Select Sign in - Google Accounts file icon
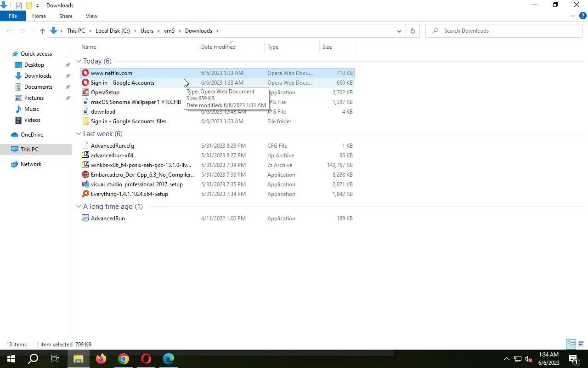This screenshot has width=588, height=368. point(85,83)
